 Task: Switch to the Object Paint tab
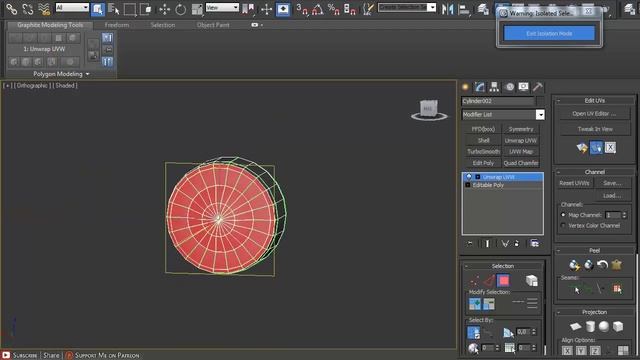point(213,25)
